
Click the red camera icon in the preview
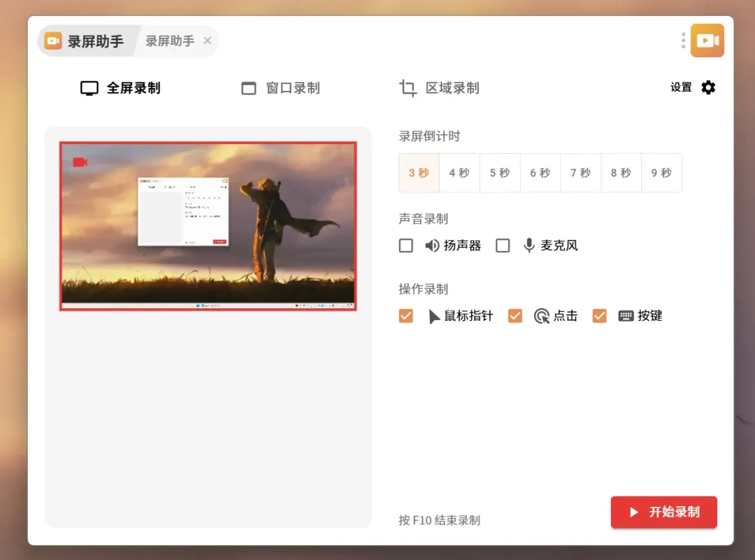point(80,162)
